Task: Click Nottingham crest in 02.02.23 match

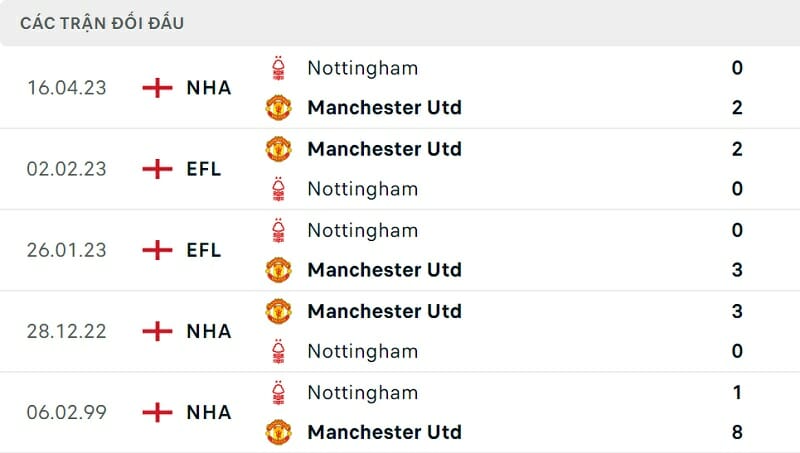Action: tap(278, 189)
